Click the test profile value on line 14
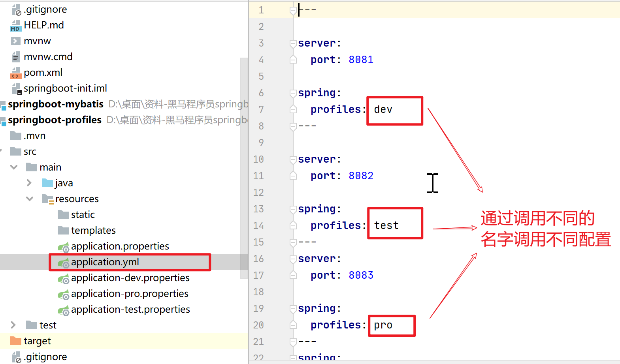The width and height of the screenshot is (620, 364). 386,225
